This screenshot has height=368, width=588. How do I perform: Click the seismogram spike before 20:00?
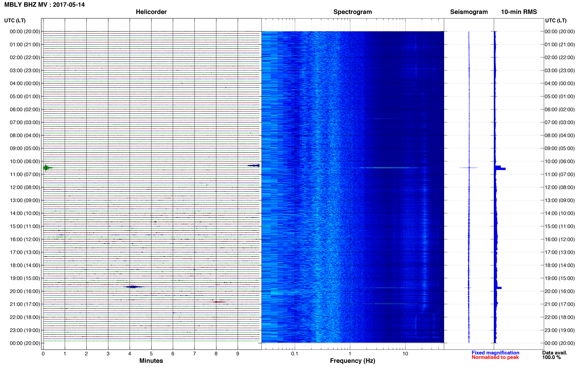coord(468,288)
